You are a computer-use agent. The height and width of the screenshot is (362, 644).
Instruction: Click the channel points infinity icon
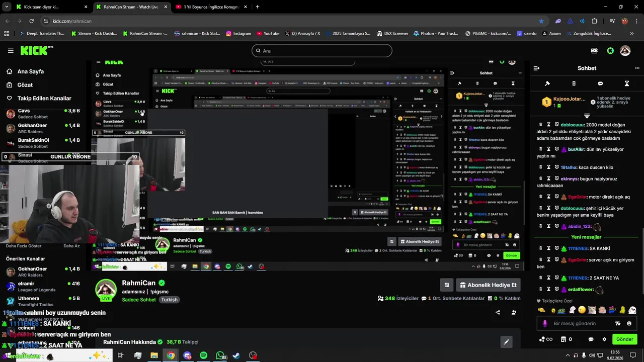pos(545,339)
